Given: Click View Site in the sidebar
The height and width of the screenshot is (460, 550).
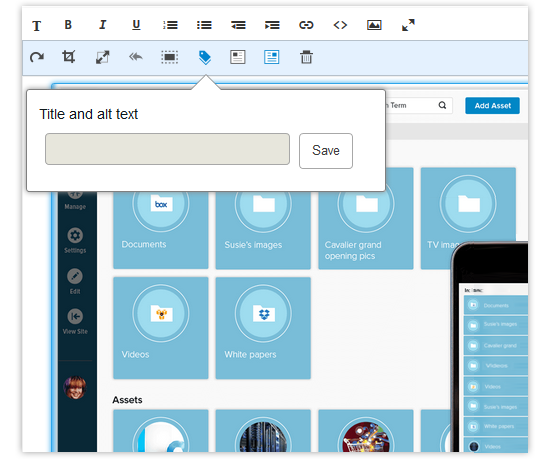Looking at the screenshot, I should click(75, 321).
